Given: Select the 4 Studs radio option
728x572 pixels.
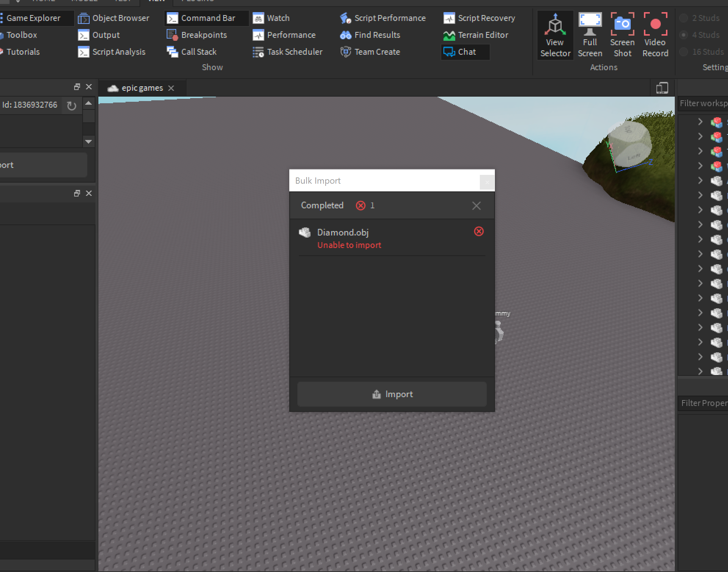Looking at the screenshot, I should point(684,35).
